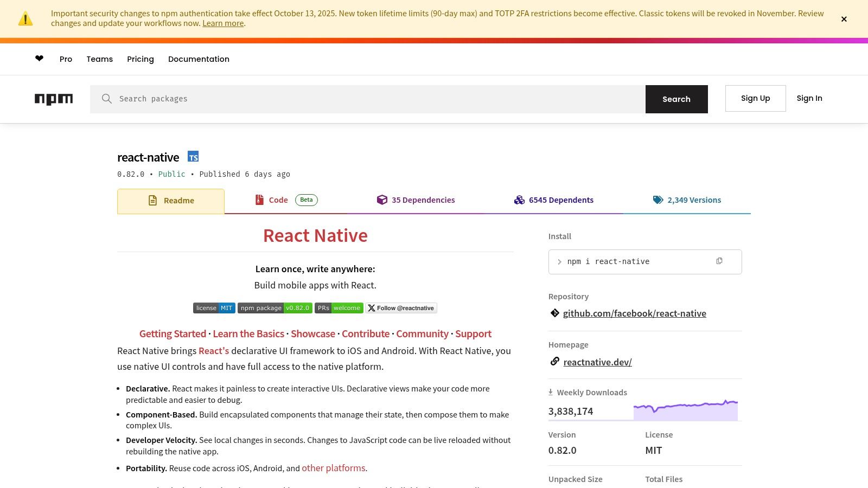
Task: Click the homepage chain link icon
Action: pyautogui.click(x=554, y=362)
